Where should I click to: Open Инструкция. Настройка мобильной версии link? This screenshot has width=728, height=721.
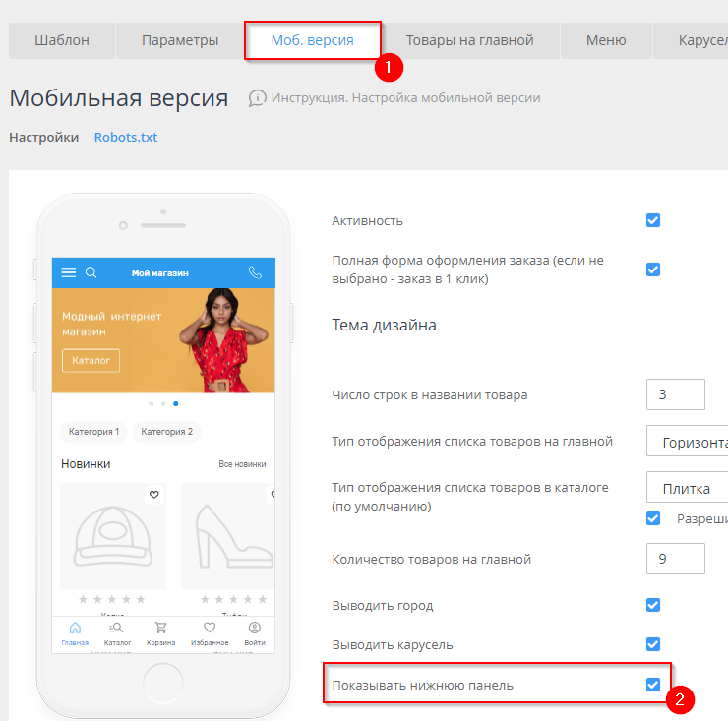(405, 98)
